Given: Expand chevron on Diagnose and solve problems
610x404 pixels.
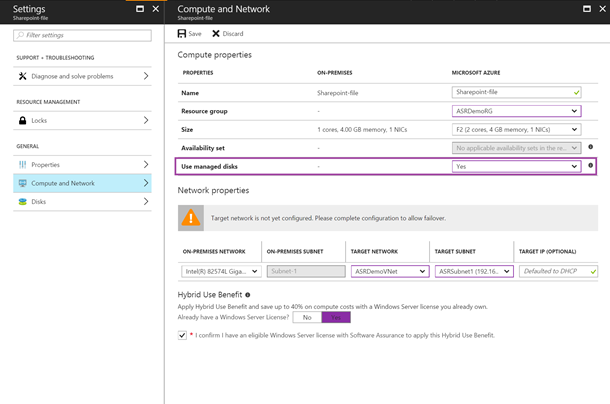Looking at the screenshot, I should pyautogui.click(x=146, y=76).
